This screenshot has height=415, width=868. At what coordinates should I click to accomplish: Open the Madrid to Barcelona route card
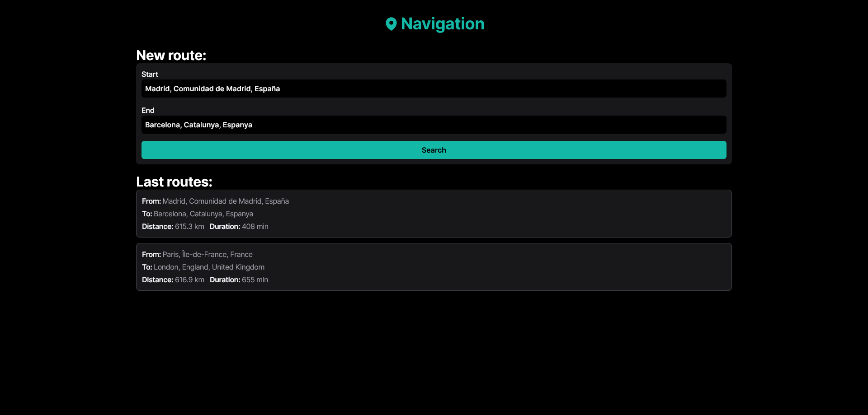434,214
